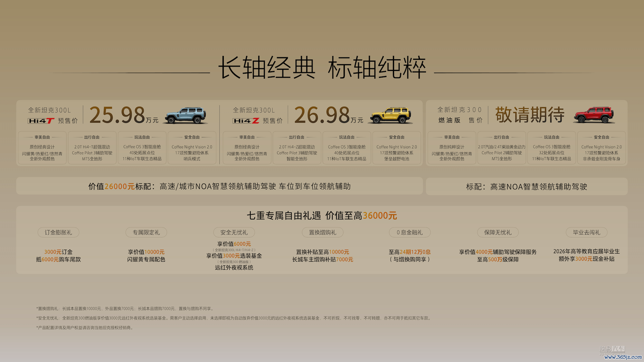Click the 非承载金刚龙骨车身 feature line
The height and width of the screenshot is (362, 644).
pos(601,159)
